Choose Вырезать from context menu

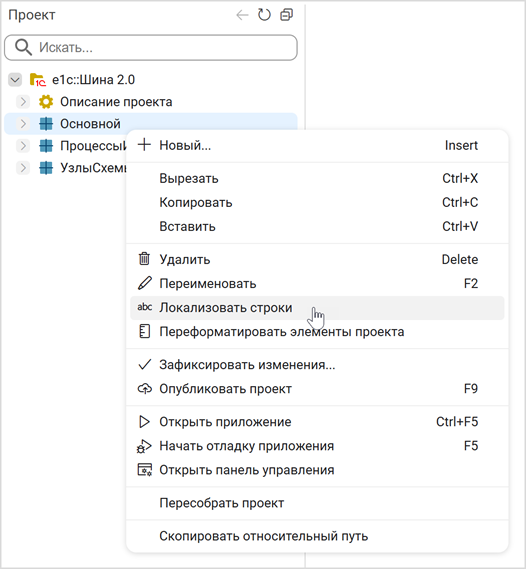pos(317,178)
